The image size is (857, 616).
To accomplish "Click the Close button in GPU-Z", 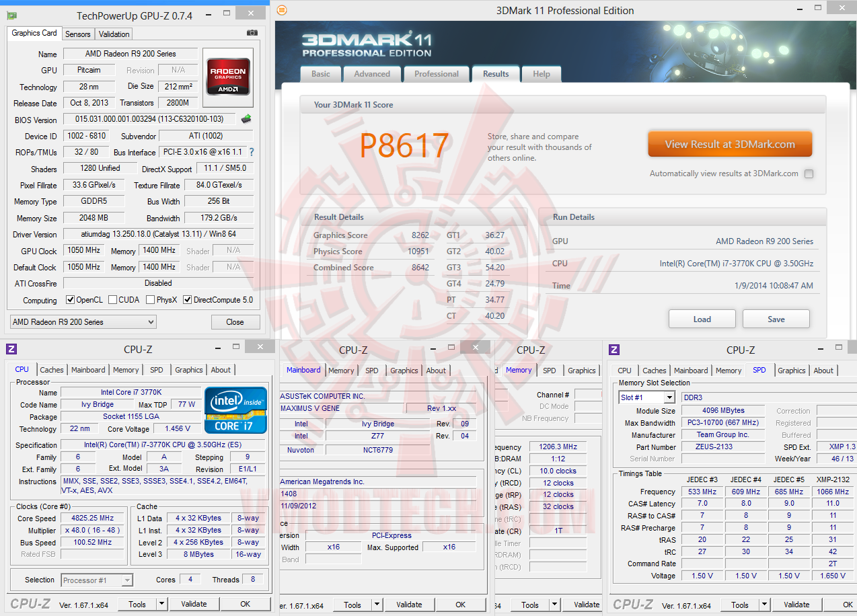I will (235, 322).
